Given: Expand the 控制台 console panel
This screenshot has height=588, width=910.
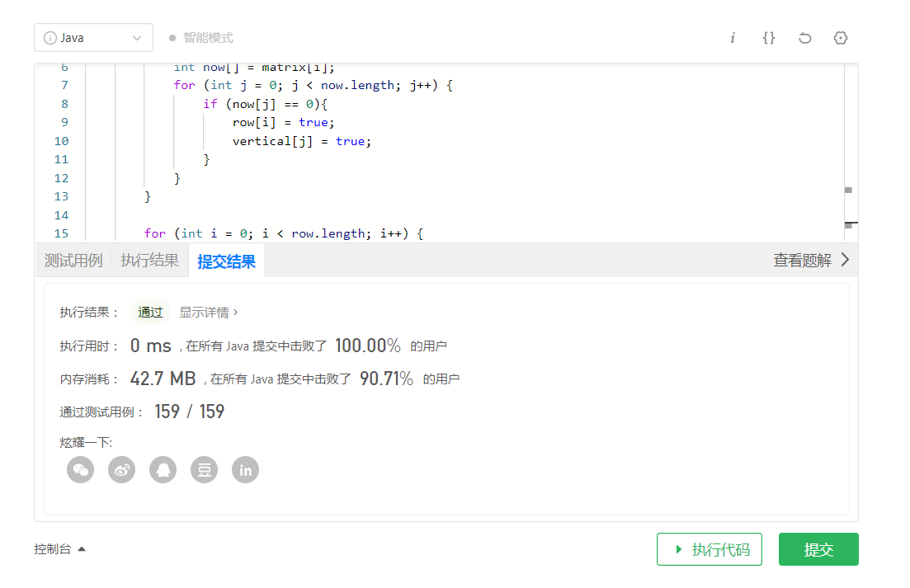Looking at the screenshot, I should pyautogui.click(x=59, y=548).
